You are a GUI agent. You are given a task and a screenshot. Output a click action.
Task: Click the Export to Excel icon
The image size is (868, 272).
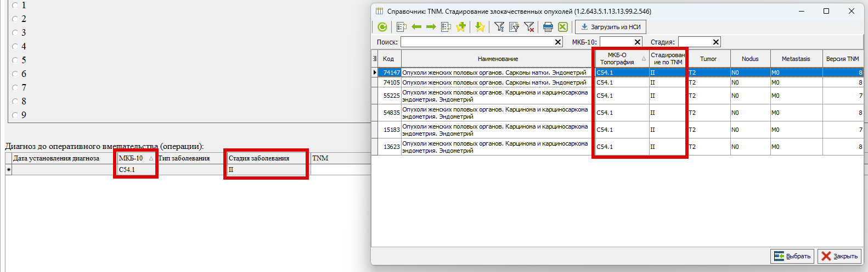click(563, 27)
